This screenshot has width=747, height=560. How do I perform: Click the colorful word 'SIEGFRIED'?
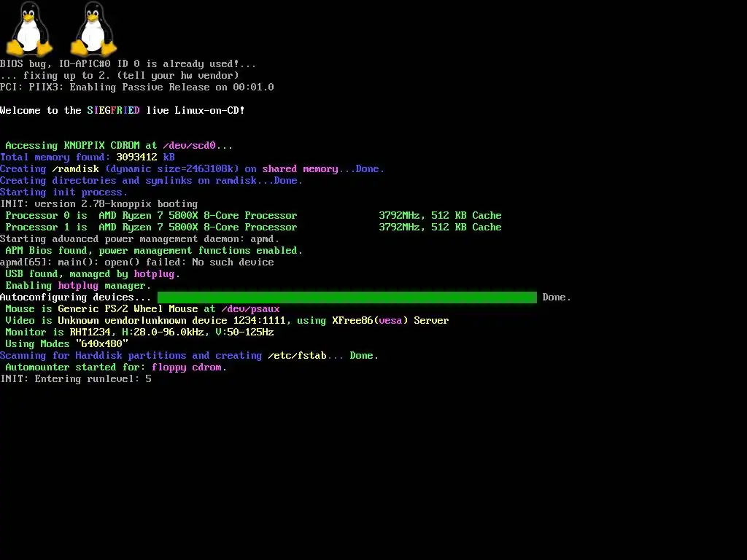point(113,111)
